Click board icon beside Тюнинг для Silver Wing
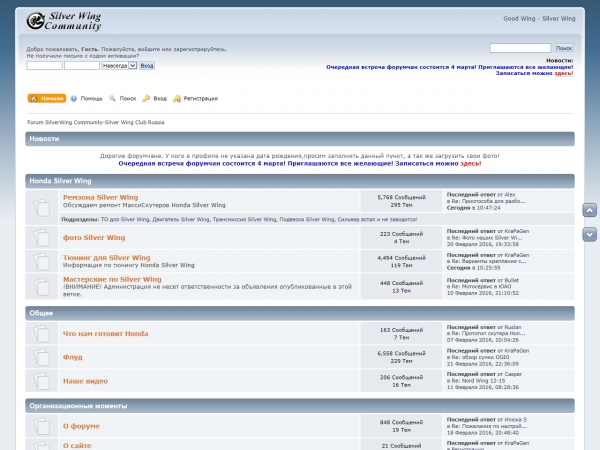 tap(42, 261)
